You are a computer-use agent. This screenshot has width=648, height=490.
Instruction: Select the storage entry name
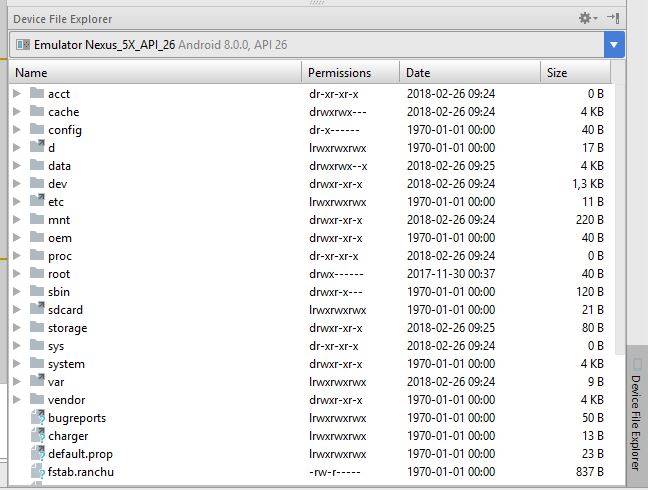tap(67, 328)
